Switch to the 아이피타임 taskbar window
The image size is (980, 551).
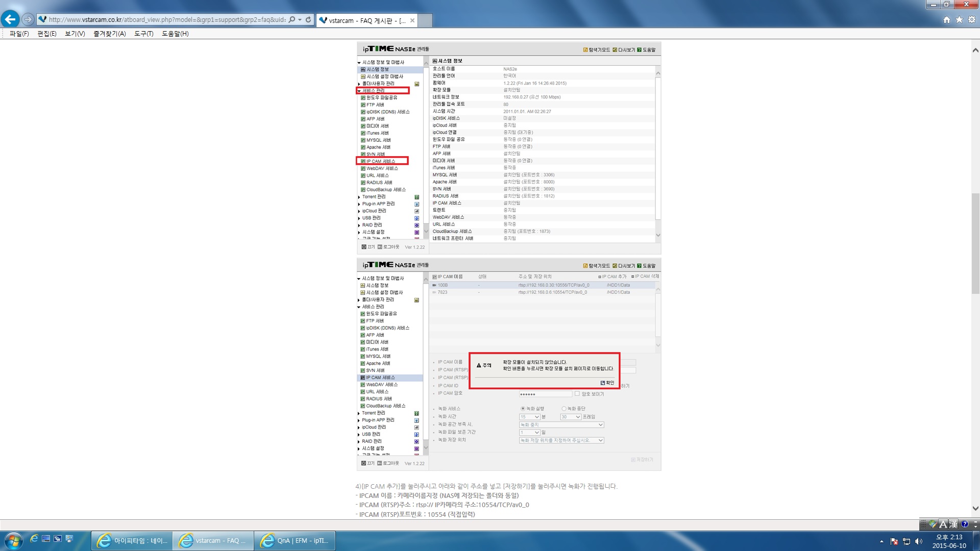tap(132, 541)
